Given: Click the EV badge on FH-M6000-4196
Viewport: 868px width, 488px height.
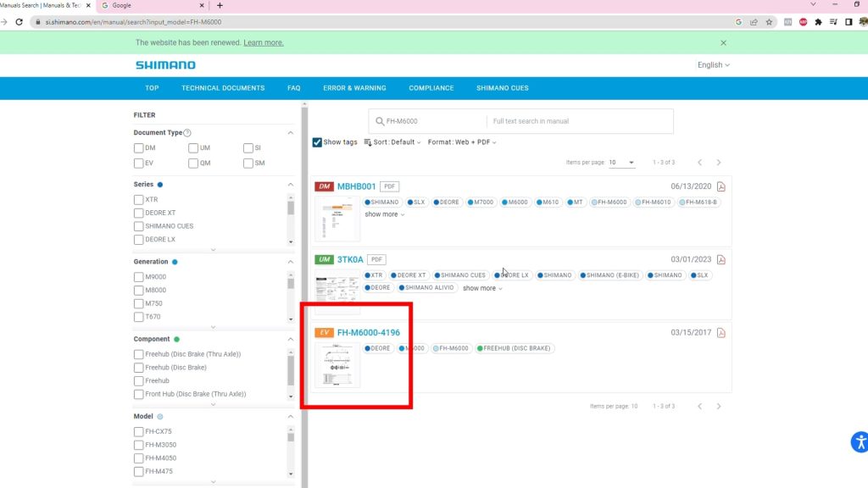Looking at the screenshot, I should click(325, 332).
